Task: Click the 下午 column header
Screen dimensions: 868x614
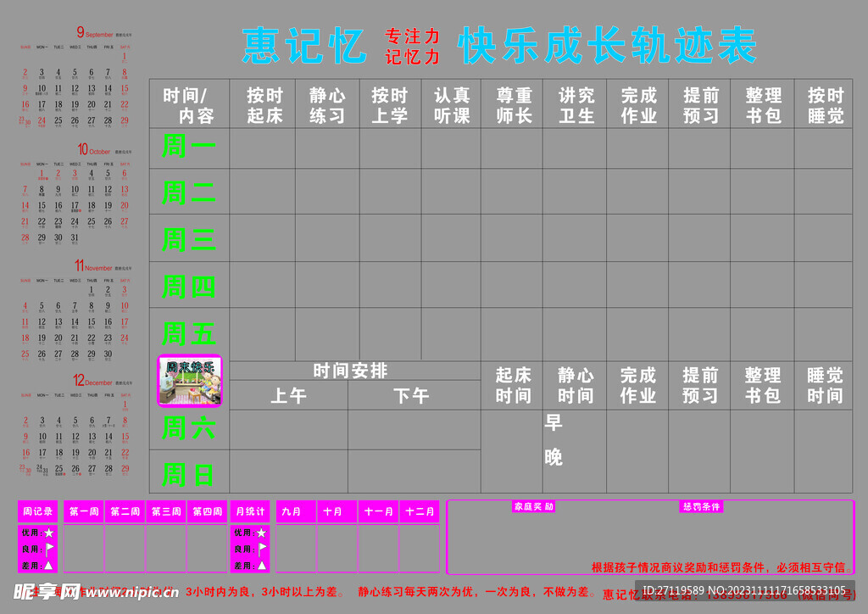Action: pyautogui.click(x=411, y=395)
